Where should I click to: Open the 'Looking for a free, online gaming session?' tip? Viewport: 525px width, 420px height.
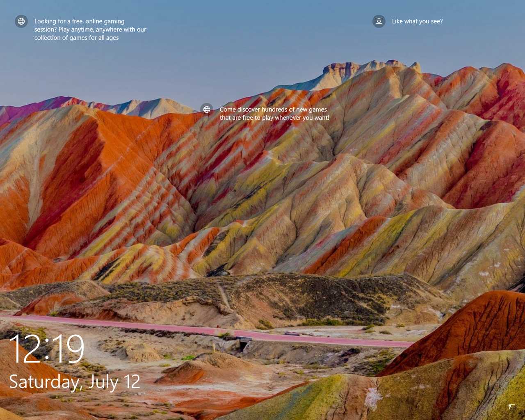pos(90,30)
